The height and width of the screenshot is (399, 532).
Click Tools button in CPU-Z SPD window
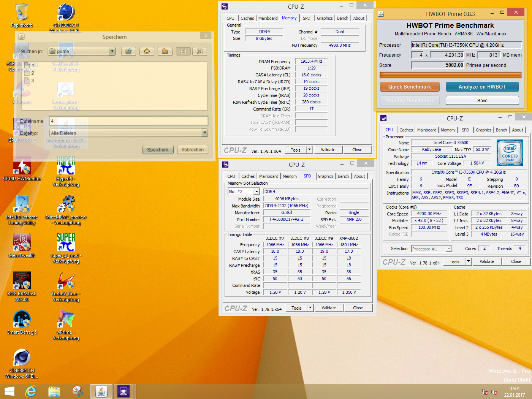tap(296, 308)
